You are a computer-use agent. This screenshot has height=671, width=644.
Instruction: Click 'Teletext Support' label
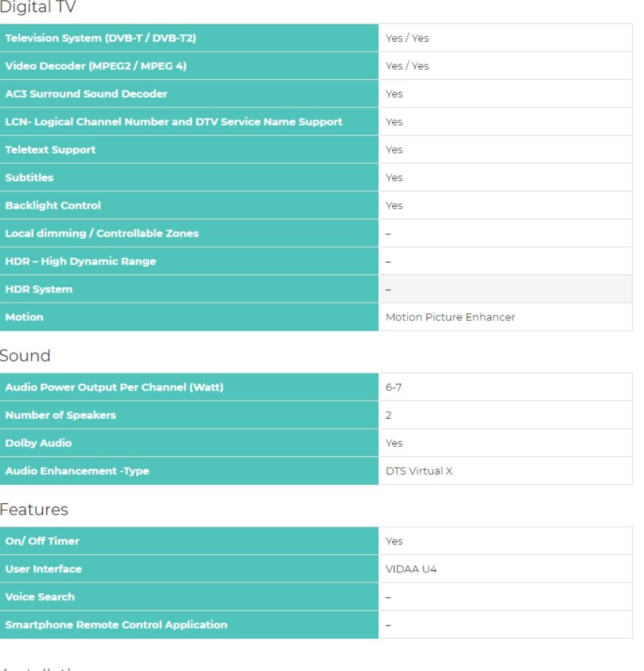click(50, 150)
